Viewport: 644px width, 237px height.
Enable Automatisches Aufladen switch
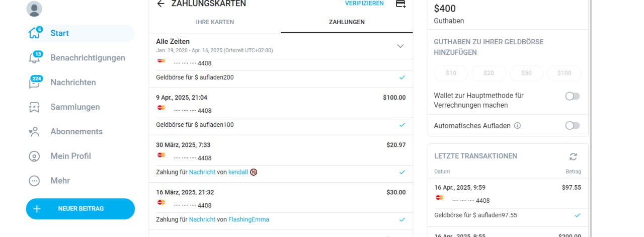click(573, 126)
